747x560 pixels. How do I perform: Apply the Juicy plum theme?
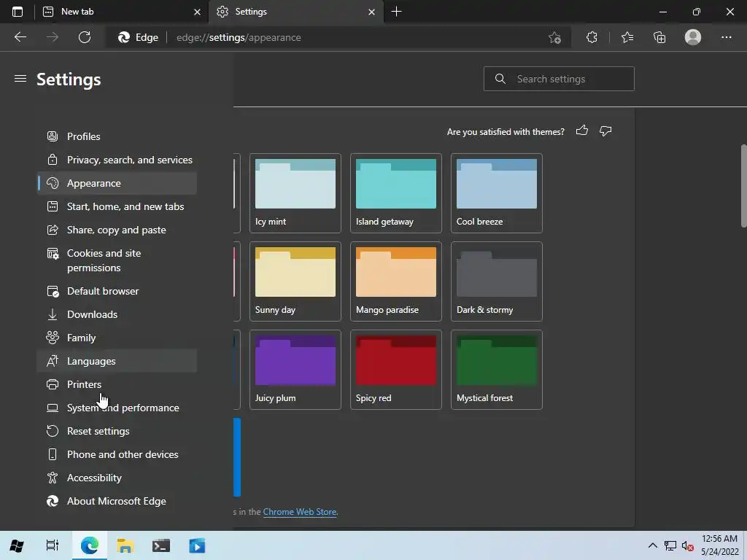point(295,370)
